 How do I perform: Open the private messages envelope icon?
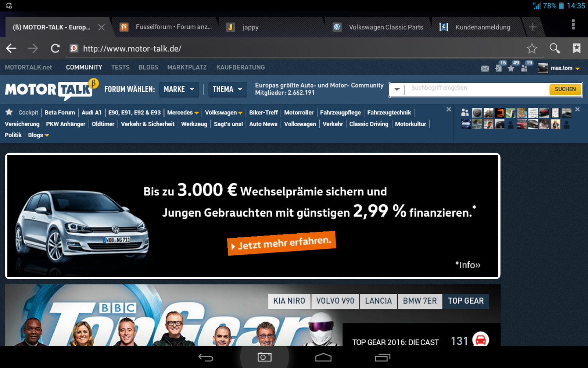click(485, 68)
